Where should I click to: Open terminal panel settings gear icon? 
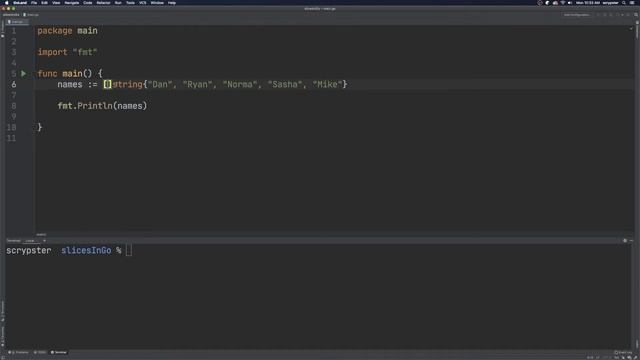click(x=625, y=241)
